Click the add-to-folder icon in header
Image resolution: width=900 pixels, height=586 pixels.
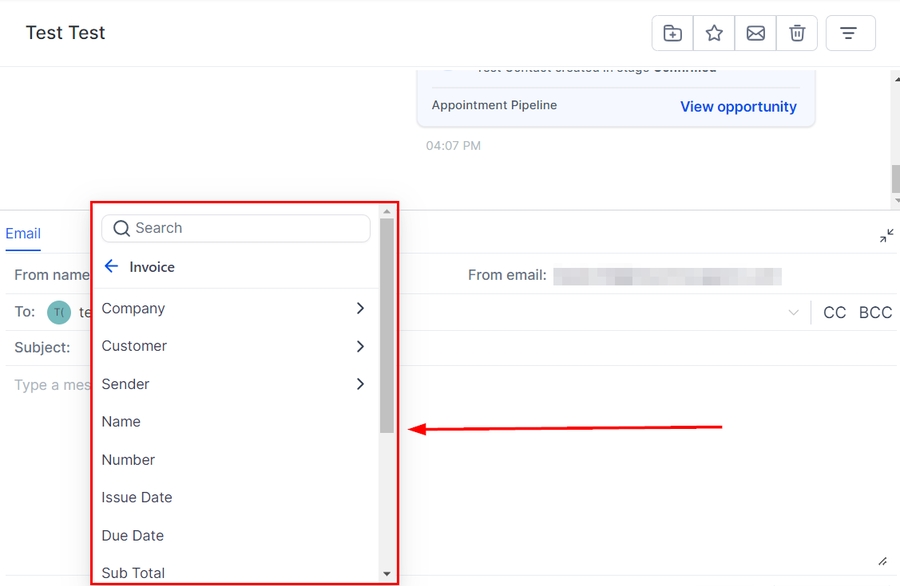click(x=672, y=33)
